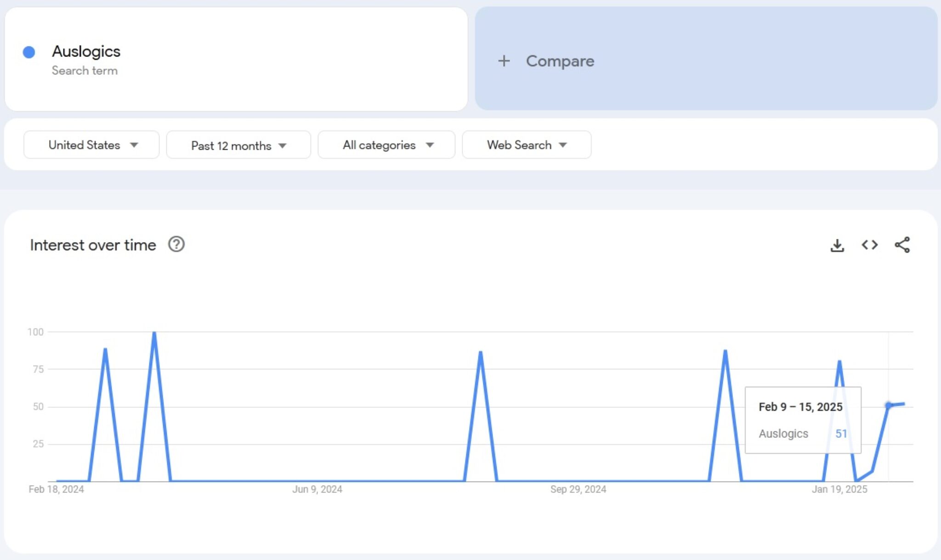Click the chart peak at value 100
Screen dimensions: 941x560
(154, 333)
